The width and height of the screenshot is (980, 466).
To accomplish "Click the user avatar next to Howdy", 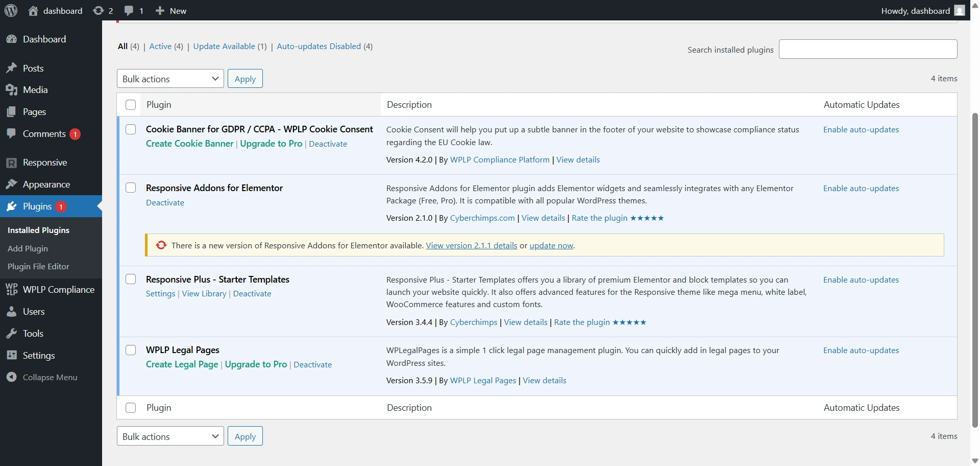I will pyautogui.click(x=960, y=11).
